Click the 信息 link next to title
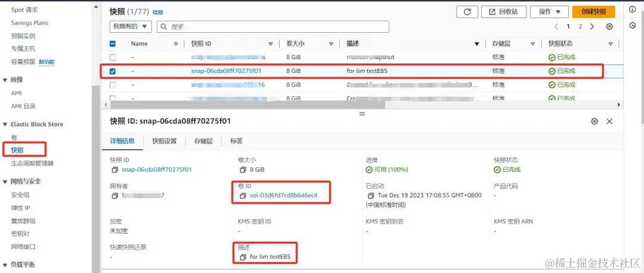The image size is (644, 273). pos(157,13)
